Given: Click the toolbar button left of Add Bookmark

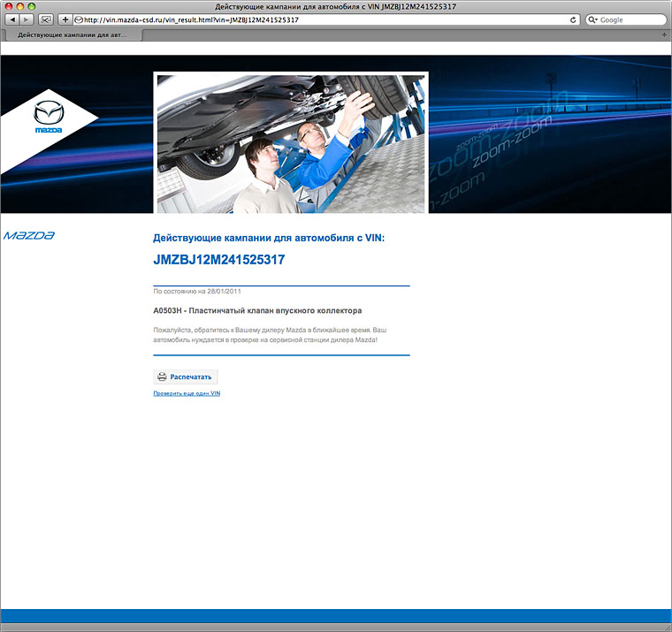Looking at the screenshot, I should (x=46, y=19).
